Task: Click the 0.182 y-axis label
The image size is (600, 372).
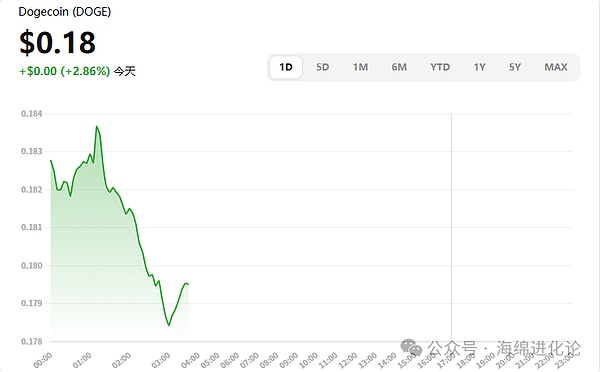Action: (x=32, y=189)
